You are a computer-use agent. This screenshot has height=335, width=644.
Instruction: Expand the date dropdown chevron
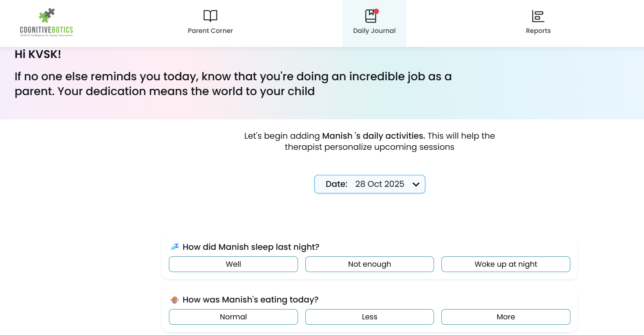[416, 184]
